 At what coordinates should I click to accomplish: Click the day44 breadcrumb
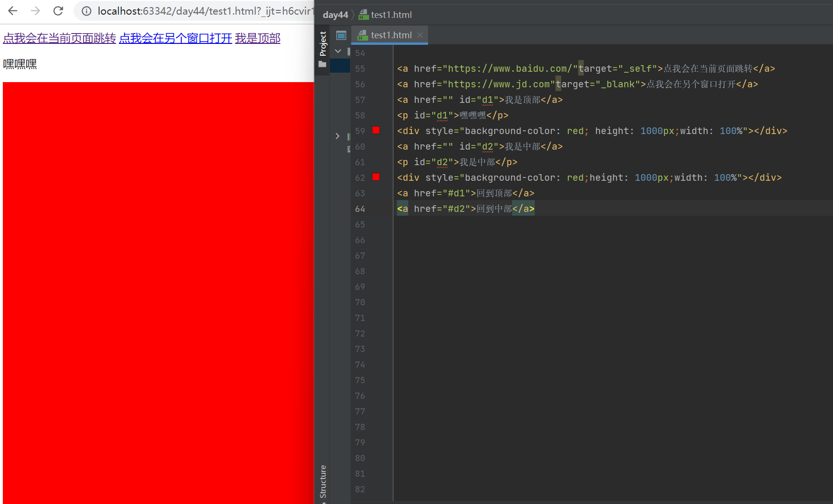pos(335,15)
